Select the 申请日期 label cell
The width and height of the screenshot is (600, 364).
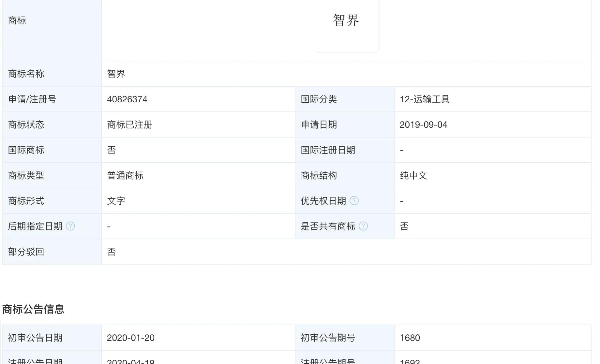tap(345, 124)
